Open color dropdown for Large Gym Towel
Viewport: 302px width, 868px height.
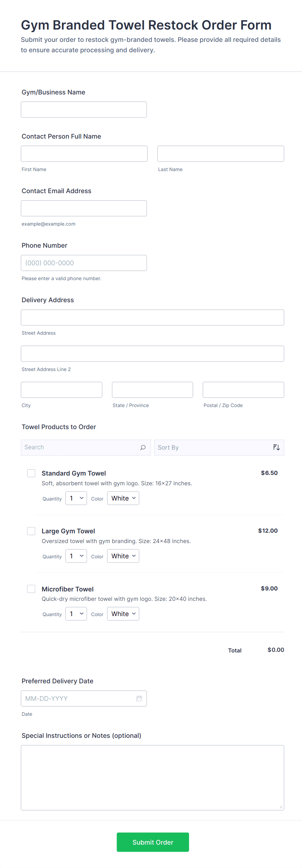pos(123,556)
